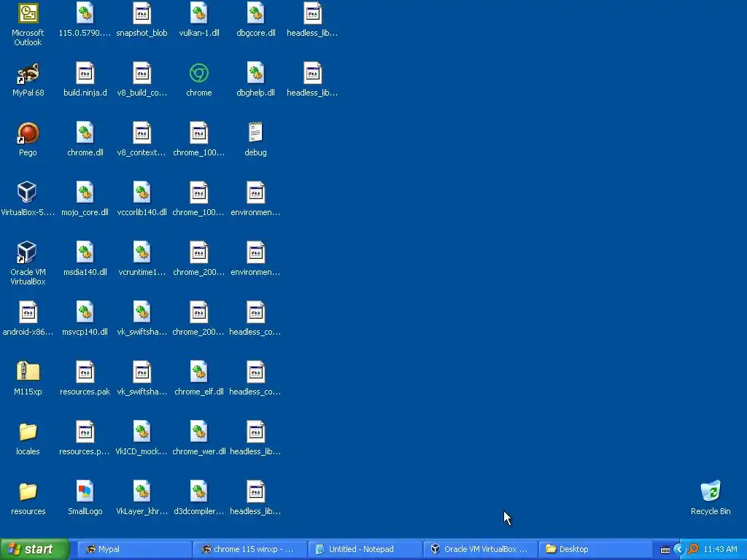Click the 11:43 AM taskbar clock
Screen dimensions: 747x560
[x=720, y=549]
